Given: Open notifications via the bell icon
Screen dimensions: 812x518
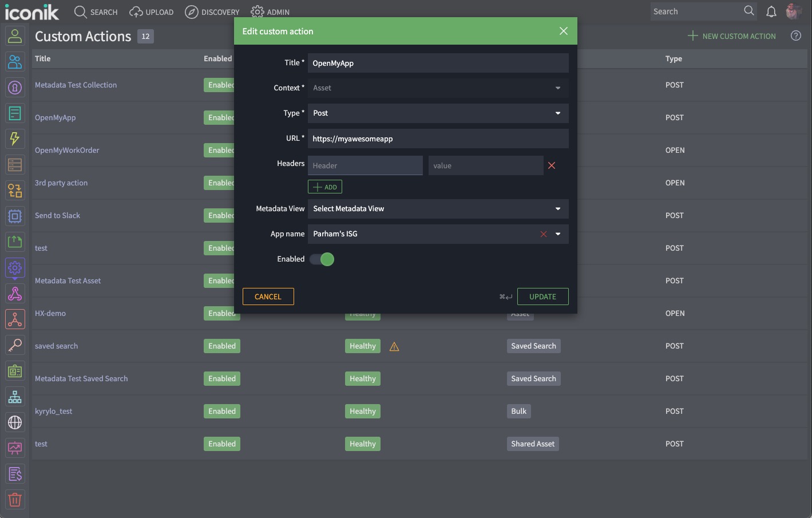Looking at the screenshot, I should (x=771, y=11).
